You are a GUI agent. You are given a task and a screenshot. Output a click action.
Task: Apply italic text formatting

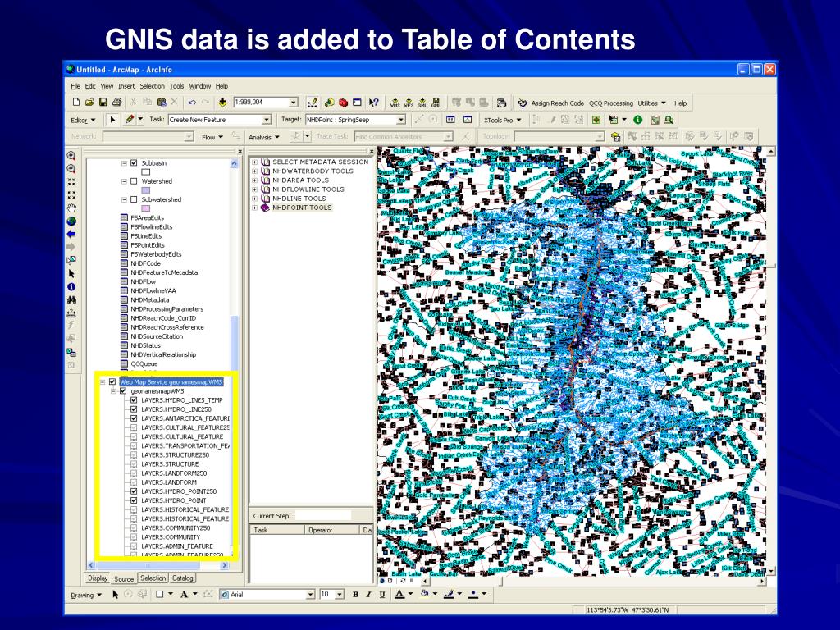coord(368,595)
